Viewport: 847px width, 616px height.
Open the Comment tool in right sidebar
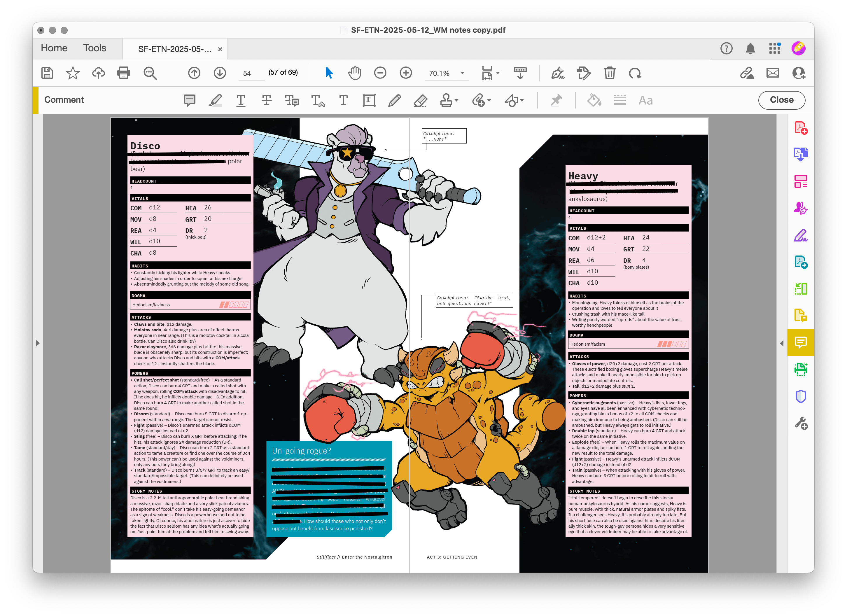click(x=801, y=342)
